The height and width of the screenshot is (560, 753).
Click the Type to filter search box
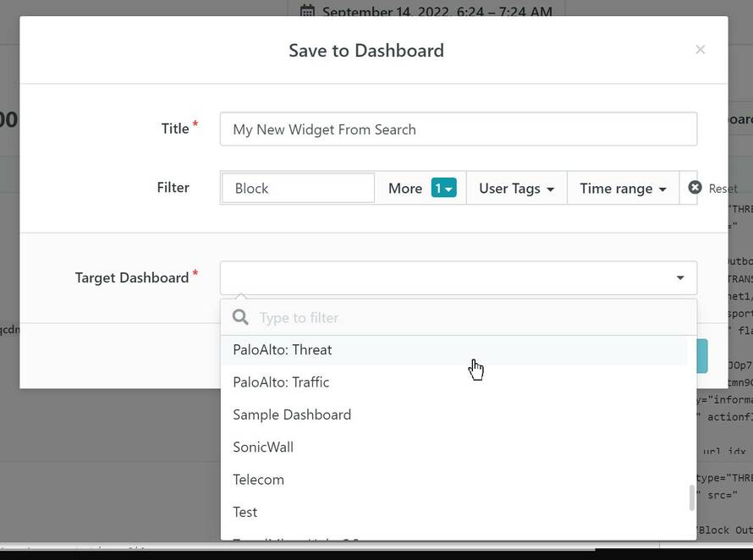(381, 317)
